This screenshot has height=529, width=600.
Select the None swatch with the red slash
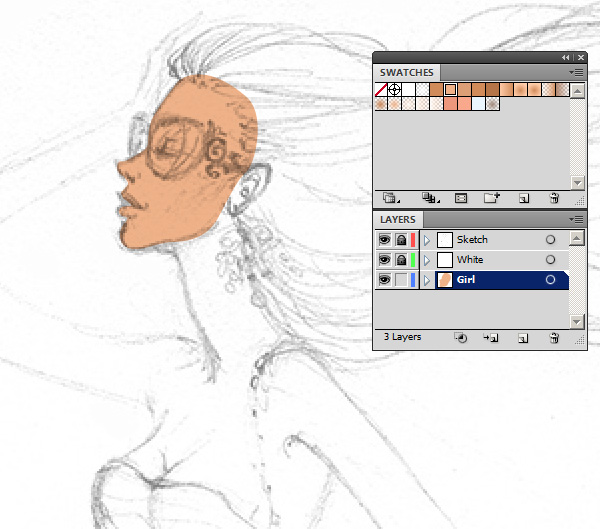(x=381, y=90)
